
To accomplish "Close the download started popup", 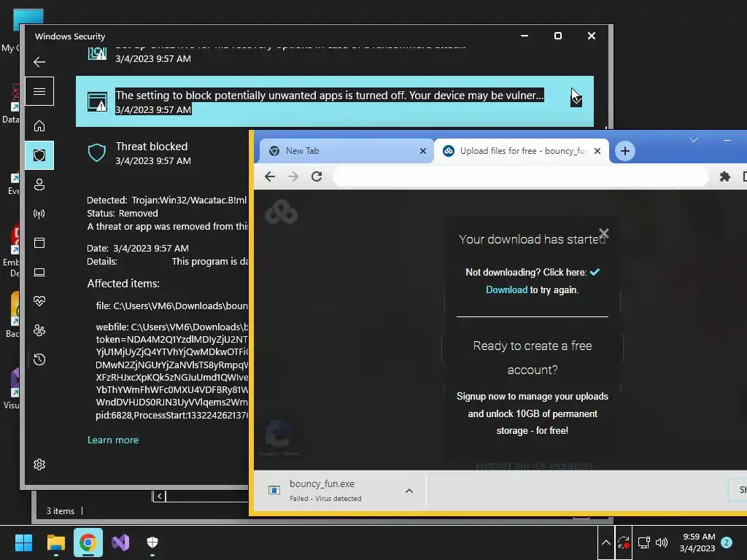I will (x=604, y=233).
